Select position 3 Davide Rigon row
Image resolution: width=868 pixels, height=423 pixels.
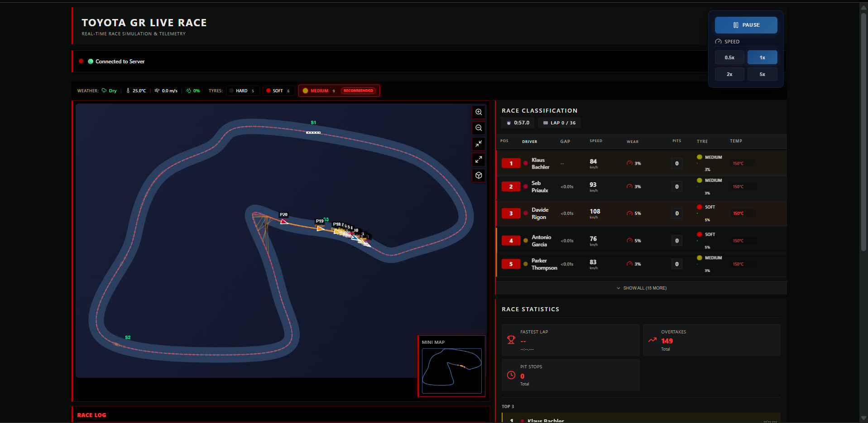tap(642, 213)
